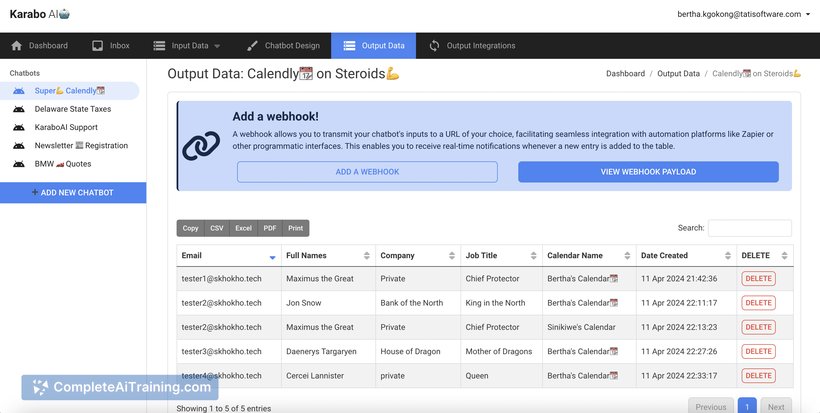
Task: Click the robot icon beside Delaware State Taxes
Action: (19, 109)
